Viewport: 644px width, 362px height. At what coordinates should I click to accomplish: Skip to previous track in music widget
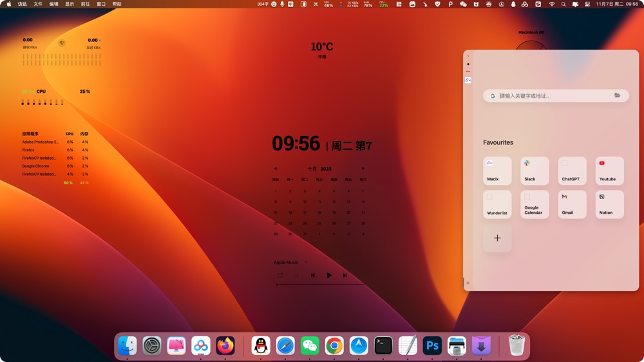point(312,275)
